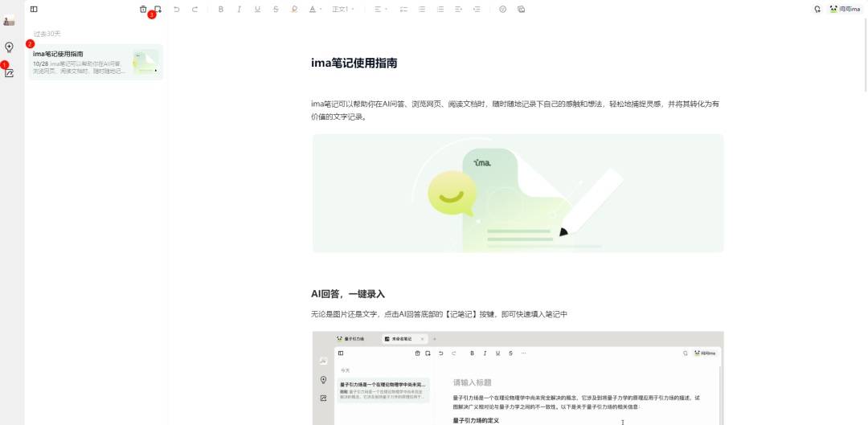Click the note title ima笔记使用指南 heading
The height and width of the screenshot is (425, 868).
354,63
